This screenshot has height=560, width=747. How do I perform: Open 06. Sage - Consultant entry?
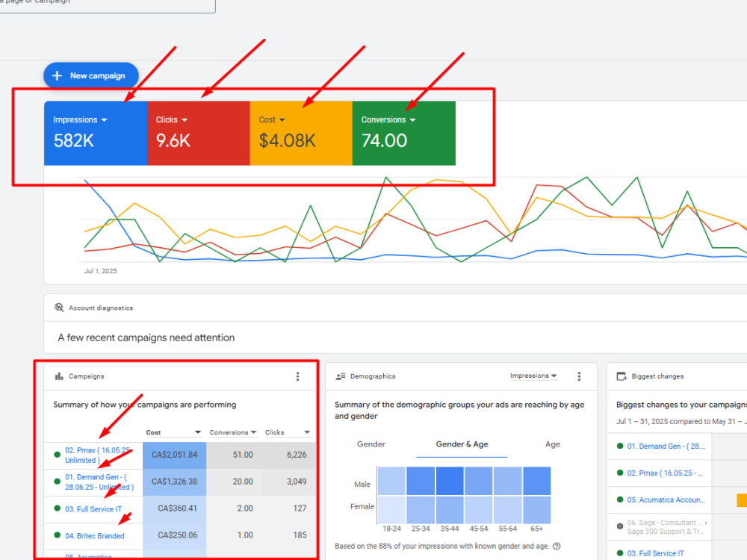click(x=666, y=526)
